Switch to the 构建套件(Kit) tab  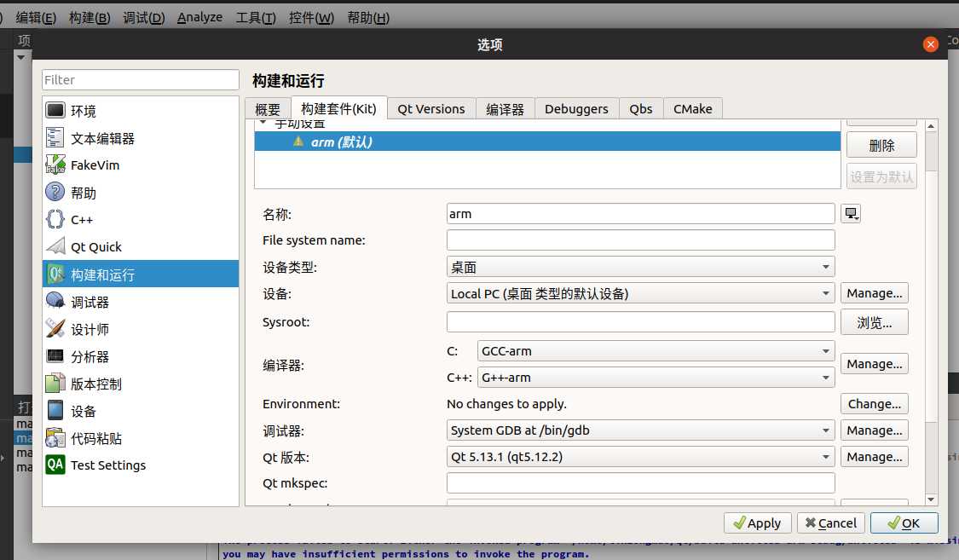point(338,108)
